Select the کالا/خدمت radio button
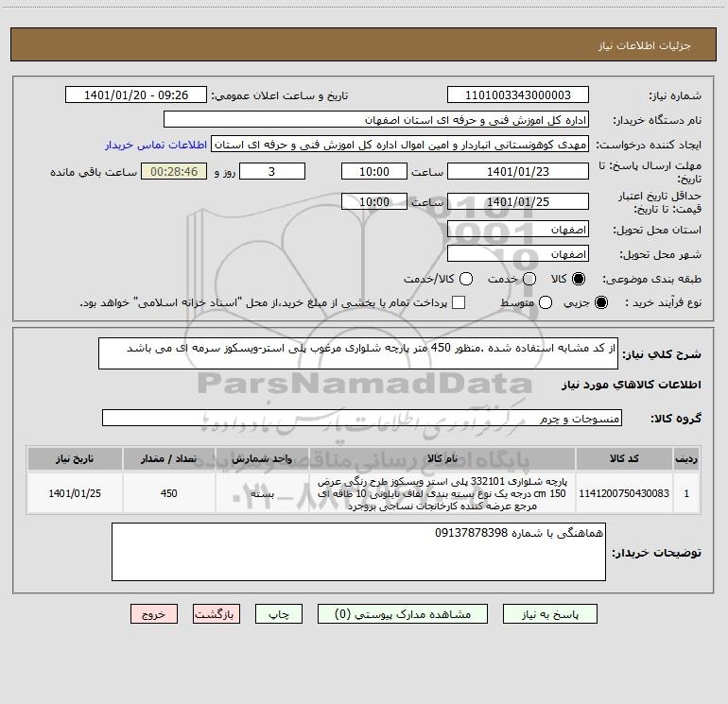728x704 pixels. pyautogui.click(x=466, y=279)
